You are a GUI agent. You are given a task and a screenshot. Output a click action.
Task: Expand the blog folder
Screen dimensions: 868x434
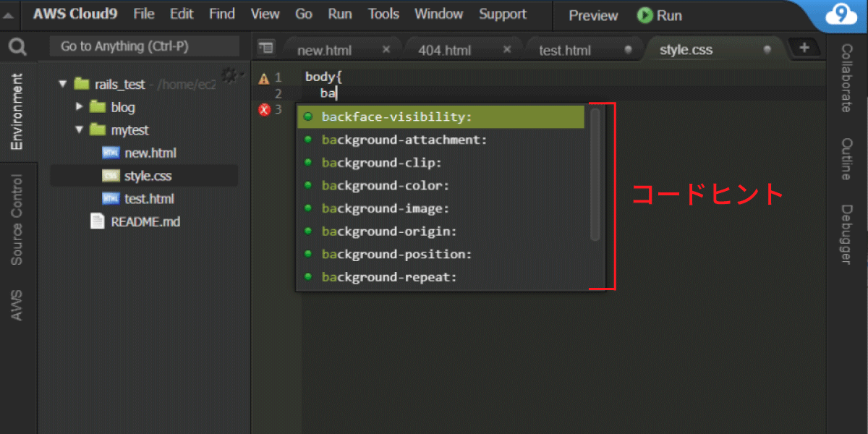pos(80,107)
